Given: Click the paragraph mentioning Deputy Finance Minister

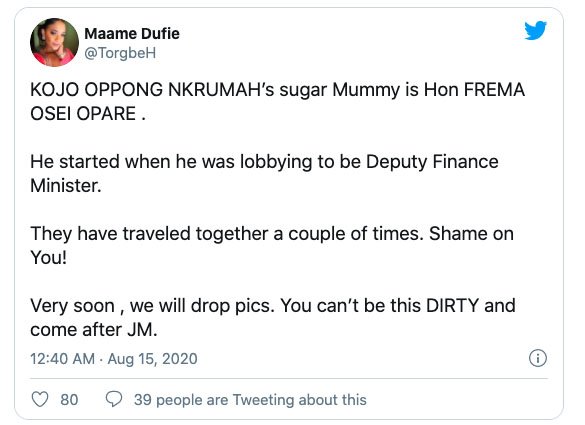Looking at the screenshot, I should (x=264, y=174).
